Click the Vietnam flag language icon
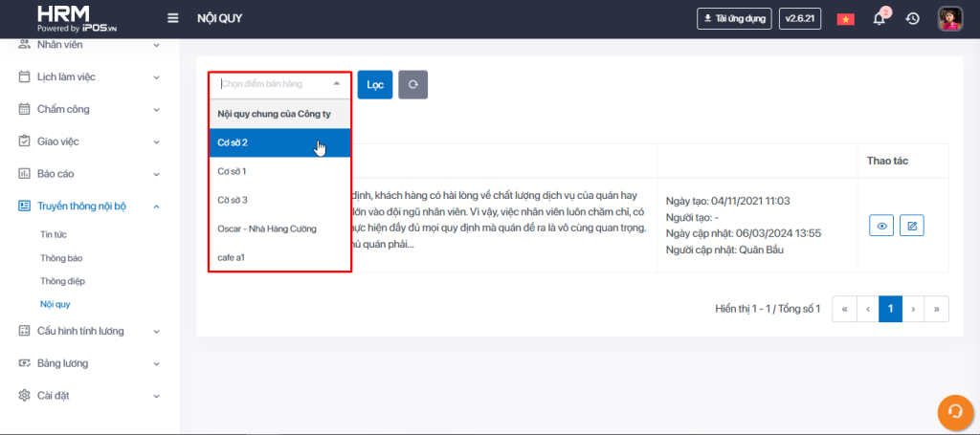The image size is (980, 435). click(845, 19)
